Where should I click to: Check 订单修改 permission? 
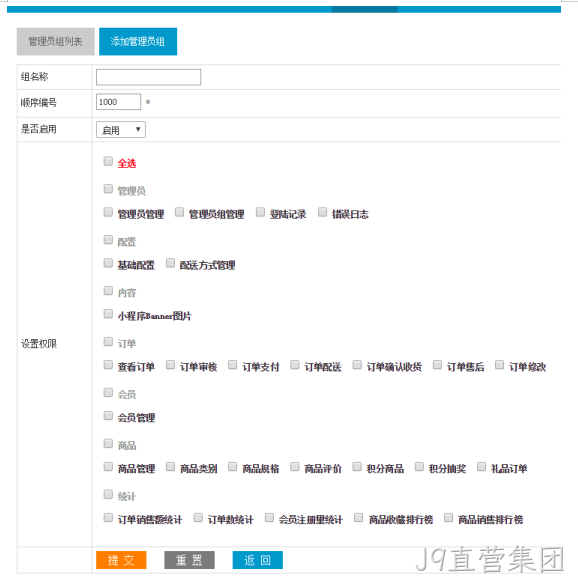[499, 365]
